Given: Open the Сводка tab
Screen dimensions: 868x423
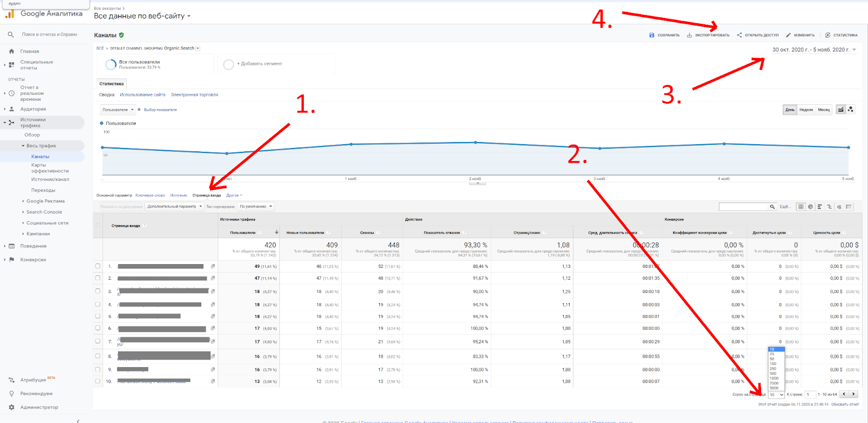Looking at the screenshot, I should pos(107,95).
